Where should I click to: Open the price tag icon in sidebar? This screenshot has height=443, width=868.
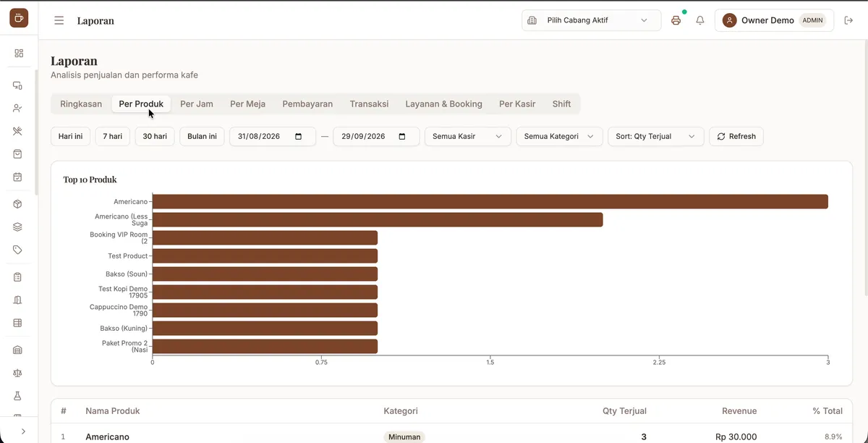(x=18, y=250)
